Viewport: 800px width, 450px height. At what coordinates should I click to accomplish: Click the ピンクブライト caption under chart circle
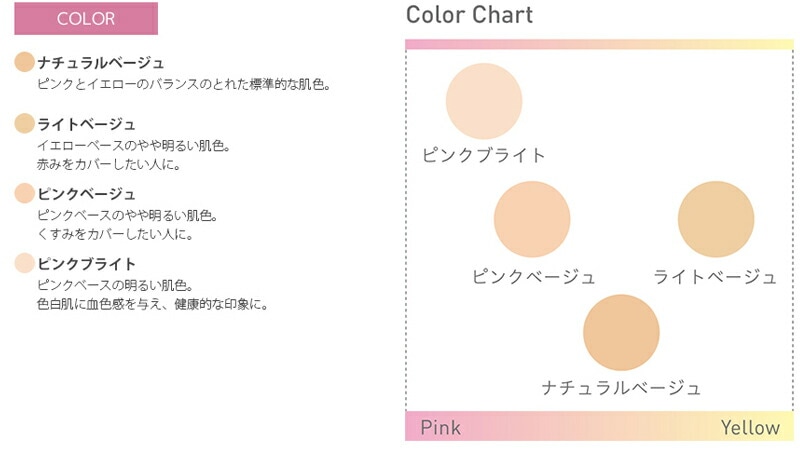pos(484,156)
